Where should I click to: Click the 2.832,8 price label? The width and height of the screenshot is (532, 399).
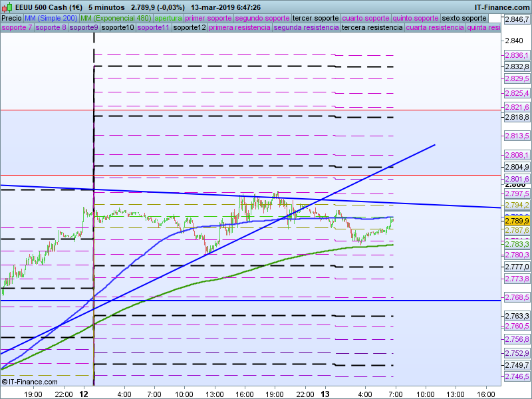[517, 66]
